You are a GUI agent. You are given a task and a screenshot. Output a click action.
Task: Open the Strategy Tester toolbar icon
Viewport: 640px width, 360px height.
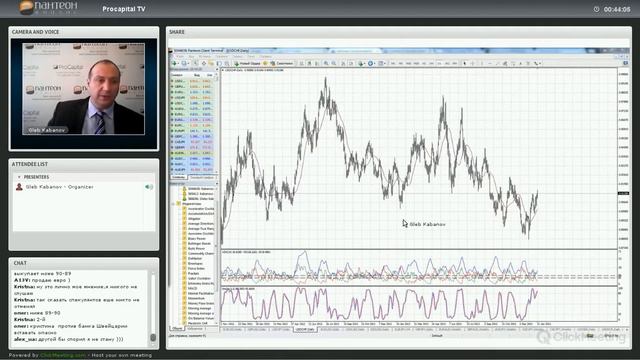(x=227, y=63)
